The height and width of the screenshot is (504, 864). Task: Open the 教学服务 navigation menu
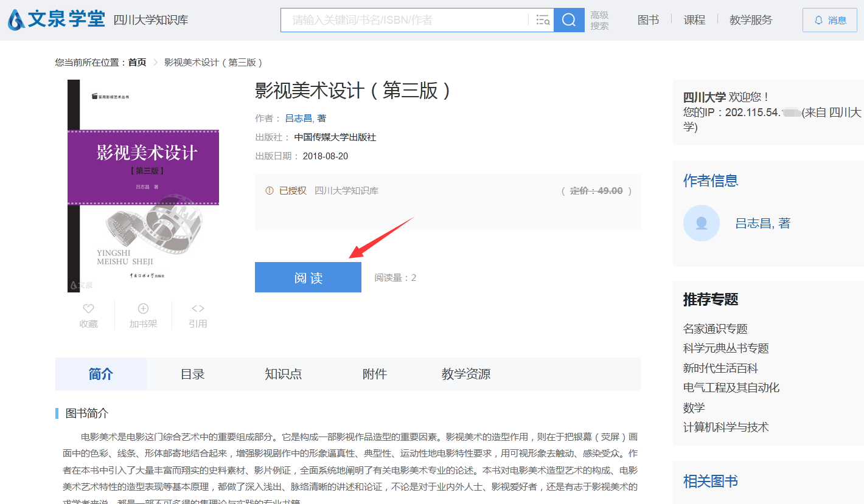coord(751,20)
